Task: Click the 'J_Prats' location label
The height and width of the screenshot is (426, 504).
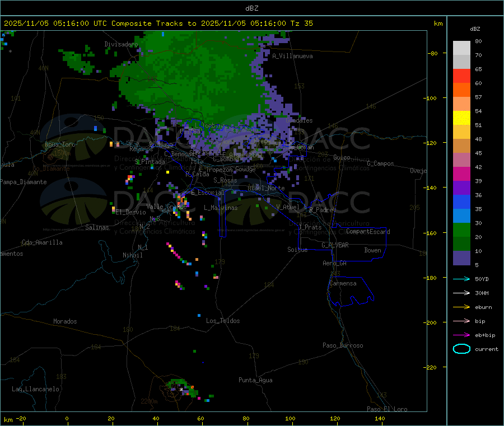Action: click(310, 227)
